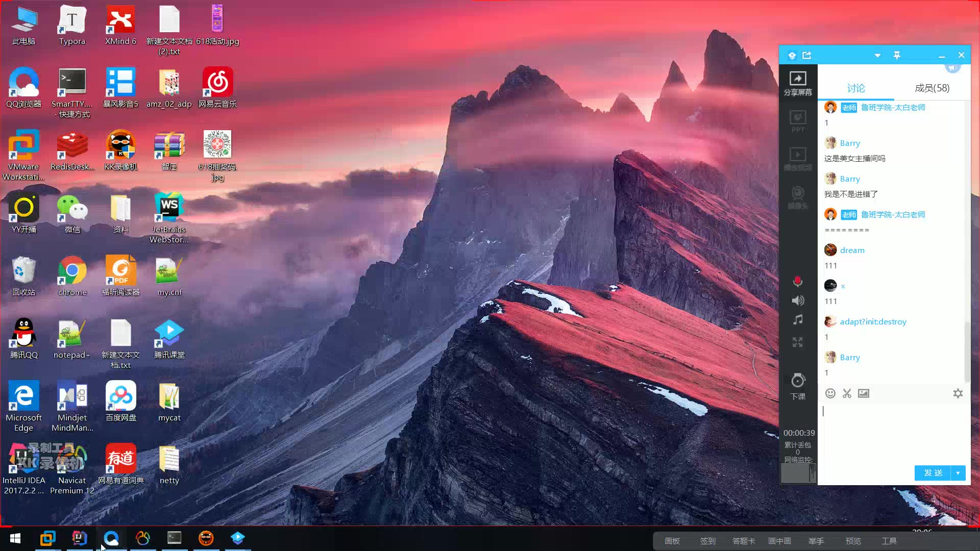Toggle the pin window icon

897,55
